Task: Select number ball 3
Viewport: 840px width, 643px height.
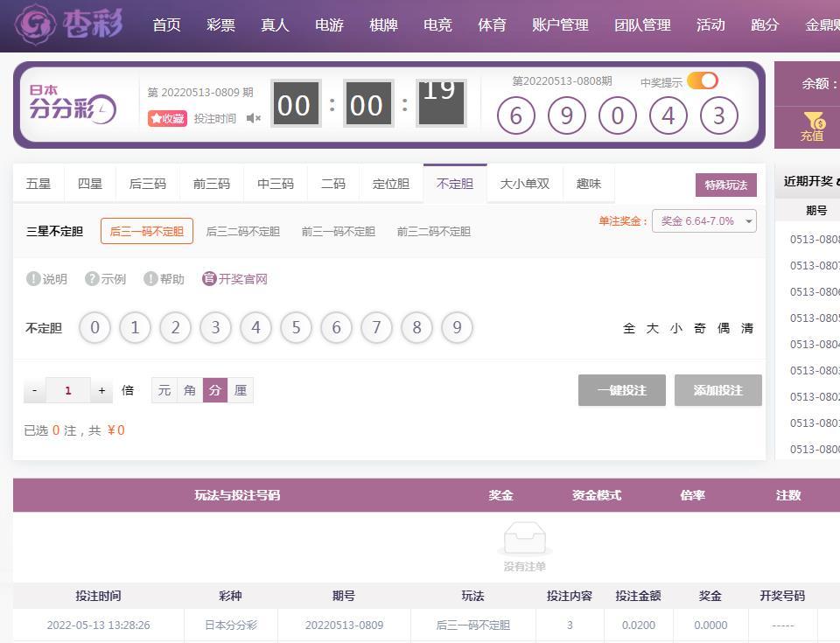Action: pyautogui.click(x=215, y=327)
